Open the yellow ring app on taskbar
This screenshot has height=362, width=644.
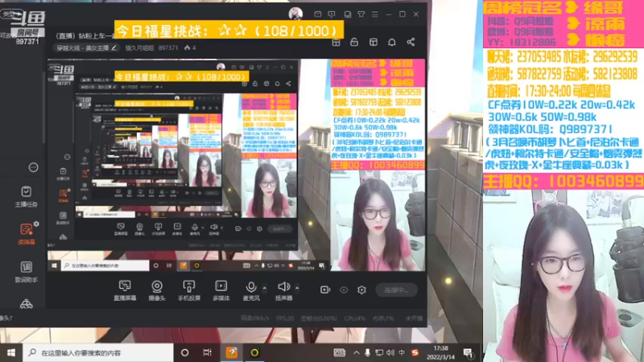tap(254, 352)
